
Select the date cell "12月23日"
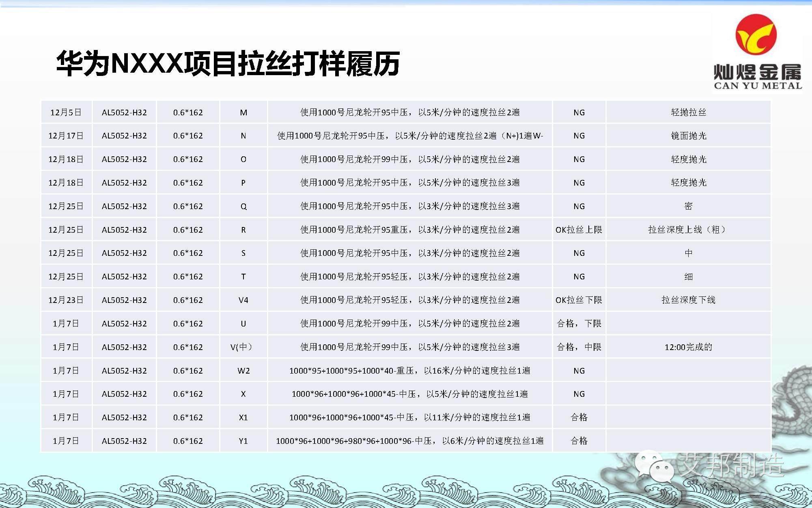pos(66,300)
